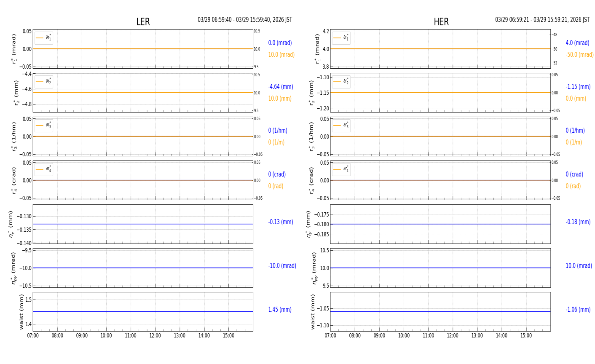Select the HER date range timestamp text
This screenshot has width=595, height=364.
(542, 20)
